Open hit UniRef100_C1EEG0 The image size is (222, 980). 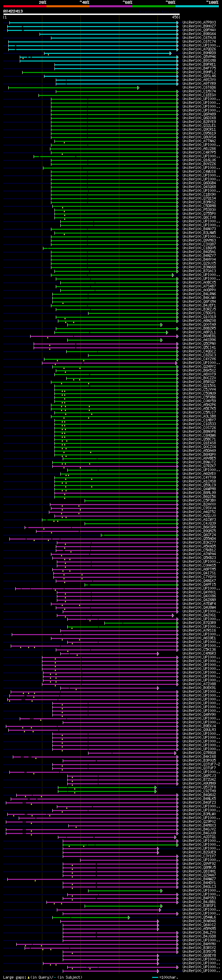pyautogui.click(x=199, y=95)
